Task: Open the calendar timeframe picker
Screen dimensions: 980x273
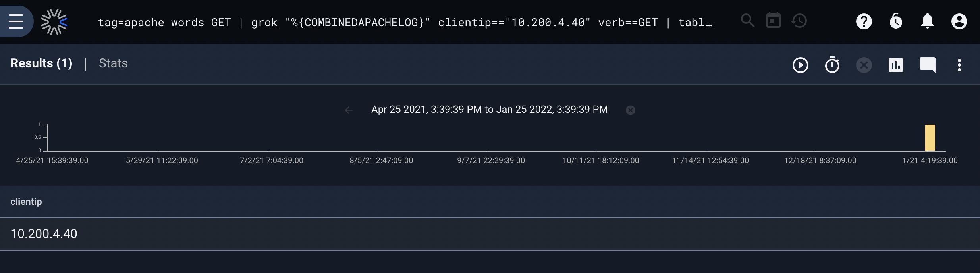Action: (x=773, y=21)
